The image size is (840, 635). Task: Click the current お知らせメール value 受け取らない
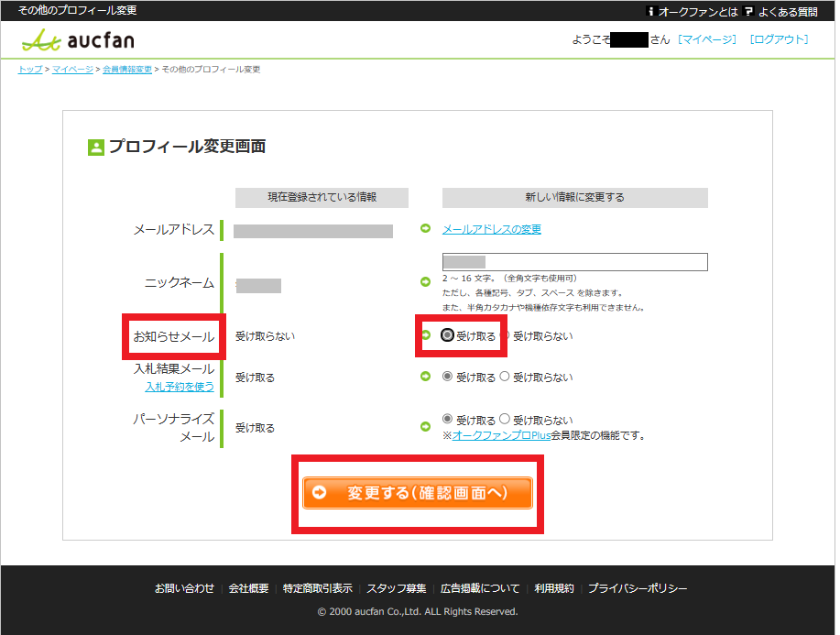[x=265, y=336]
